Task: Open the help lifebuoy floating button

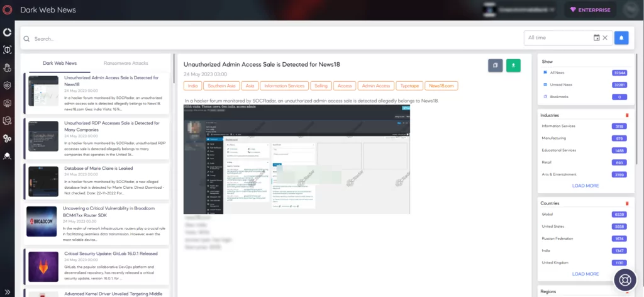Action: [x=625, y=280]
